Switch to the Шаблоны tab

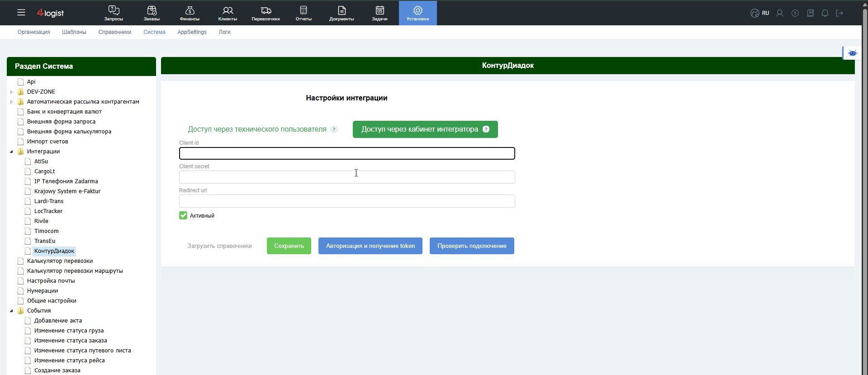click(74, 32)
